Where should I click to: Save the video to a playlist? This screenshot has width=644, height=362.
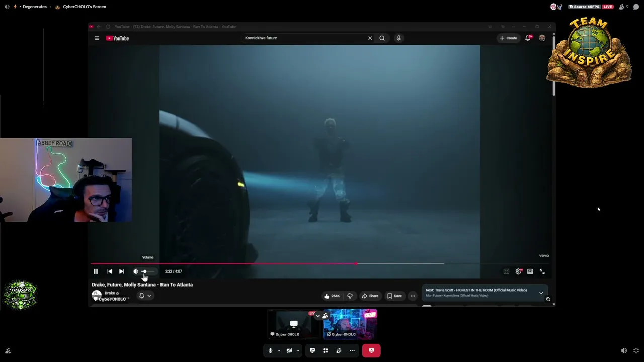point(394,296)
